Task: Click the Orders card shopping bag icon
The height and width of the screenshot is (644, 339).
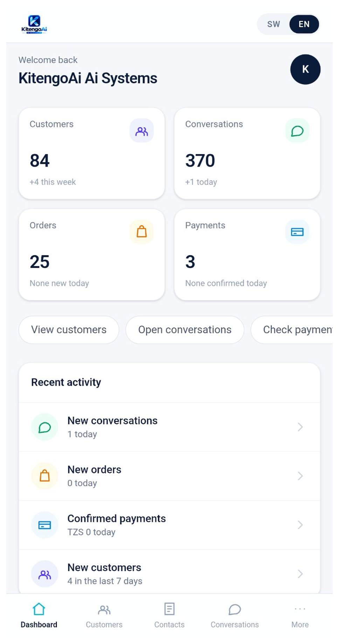Action: [x=141, y=232]
